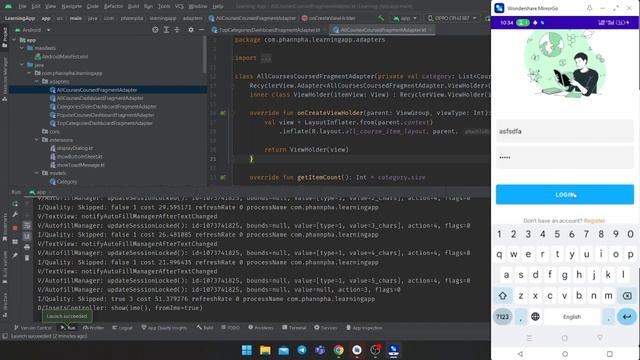Tap the Android back navigation triangle in MirrorGo
The image size is (640, 360).
pos(520,354)
